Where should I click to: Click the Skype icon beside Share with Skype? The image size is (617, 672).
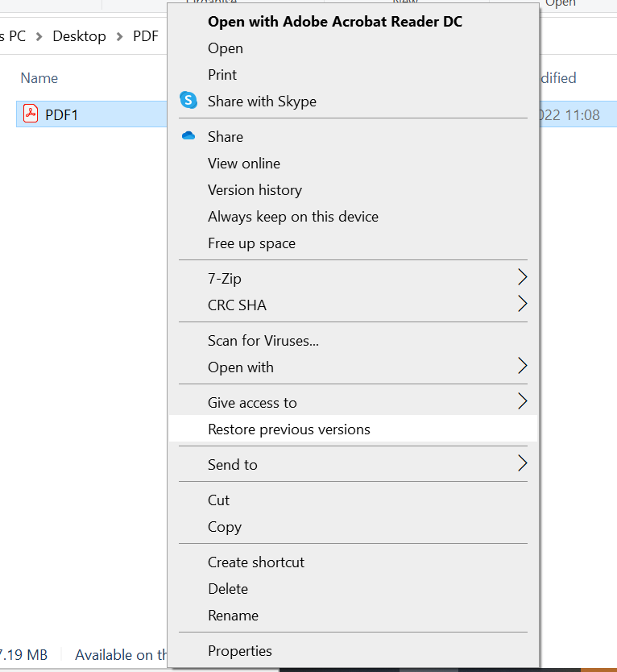[x=188, y=101]
